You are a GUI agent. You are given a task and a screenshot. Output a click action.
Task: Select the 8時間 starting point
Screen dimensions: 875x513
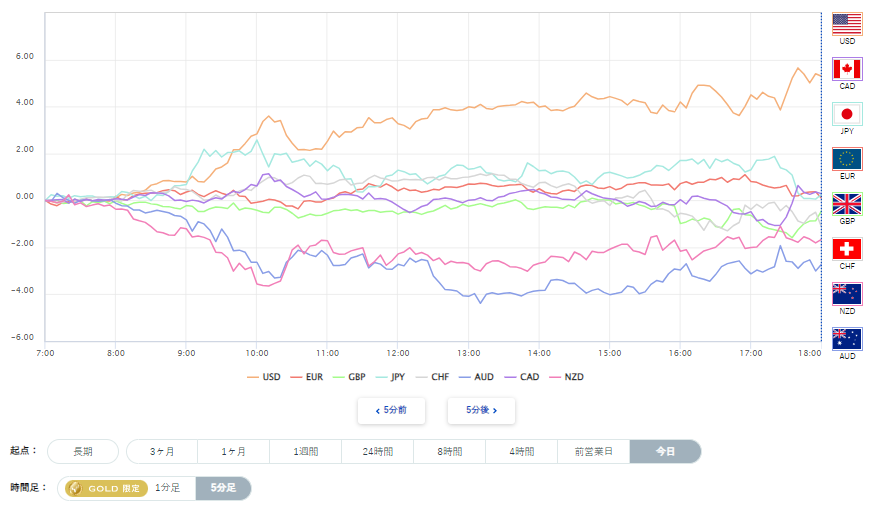[450, 452]
